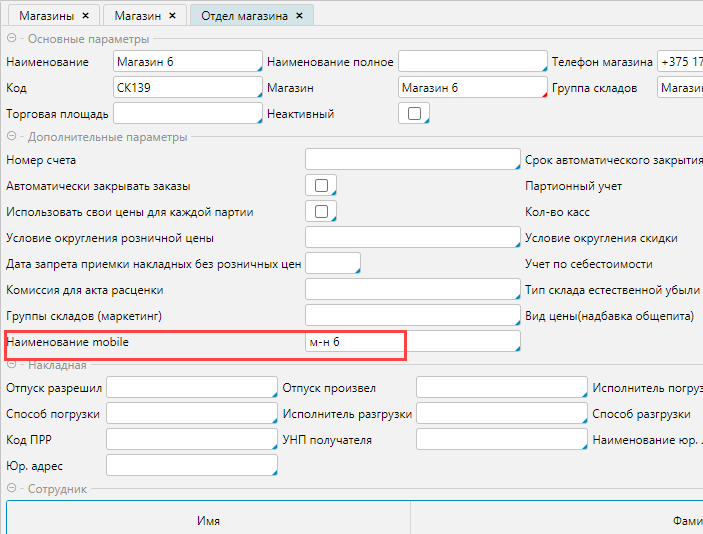Close the Магазин tab
This screenshot has height=534, width=703.
click(171, 16)
